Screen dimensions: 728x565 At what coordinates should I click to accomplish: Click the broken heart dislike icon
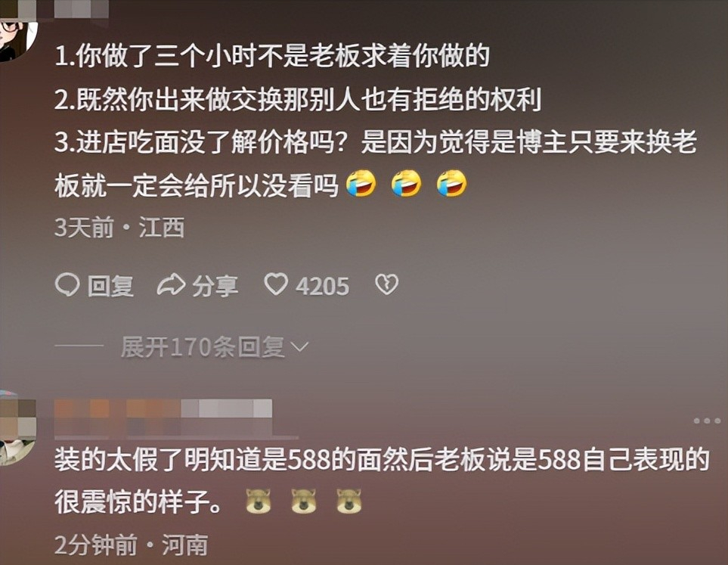click(386, 284)
